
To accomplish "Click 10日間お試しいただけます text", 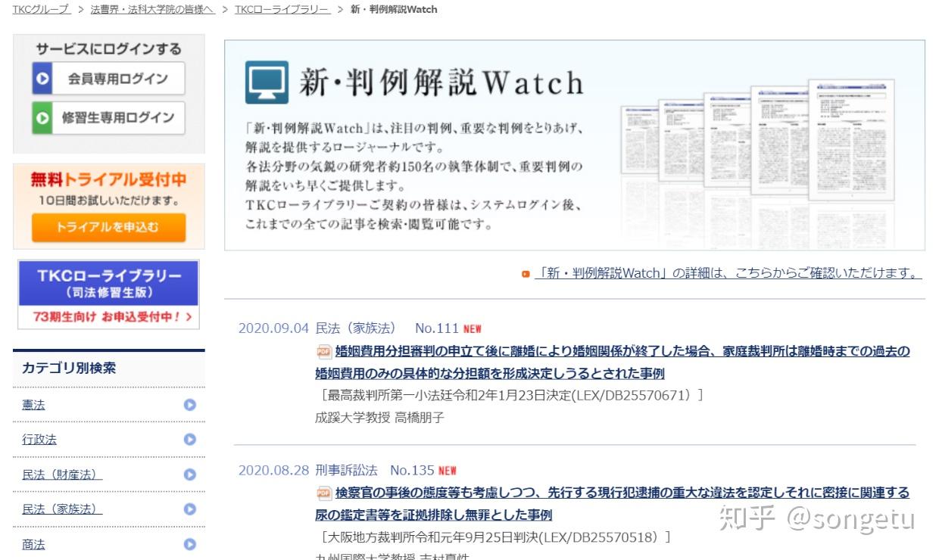I will pos(109,201).
